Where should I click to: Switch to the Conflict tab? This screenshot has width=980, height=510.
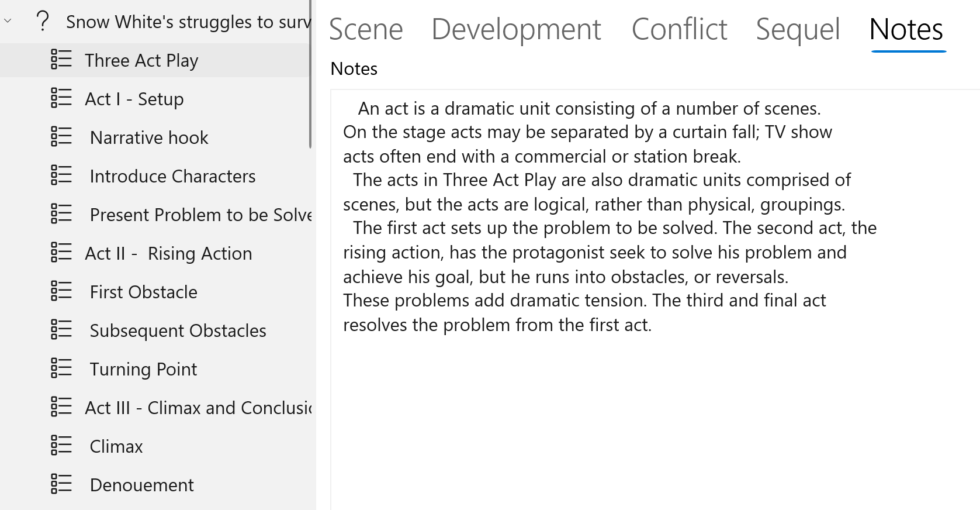679,29
